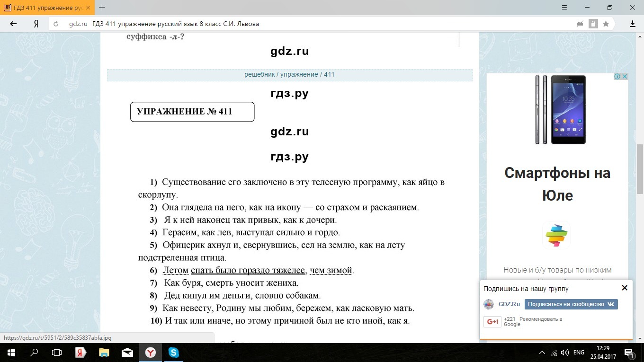Close the ГДЗ 411 упражнение tab
Viewport: 644px width, 362px height.
(x=87, y=8)
